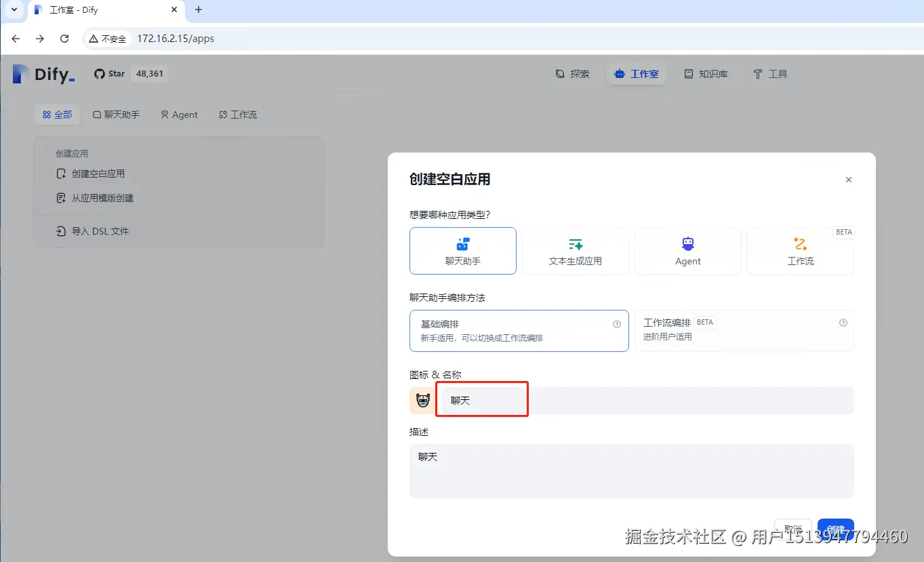This screenshot has width=924, height=562.
Task: Open the tab search dropdown
Action: pyautogui.click(x=14, y=9)
